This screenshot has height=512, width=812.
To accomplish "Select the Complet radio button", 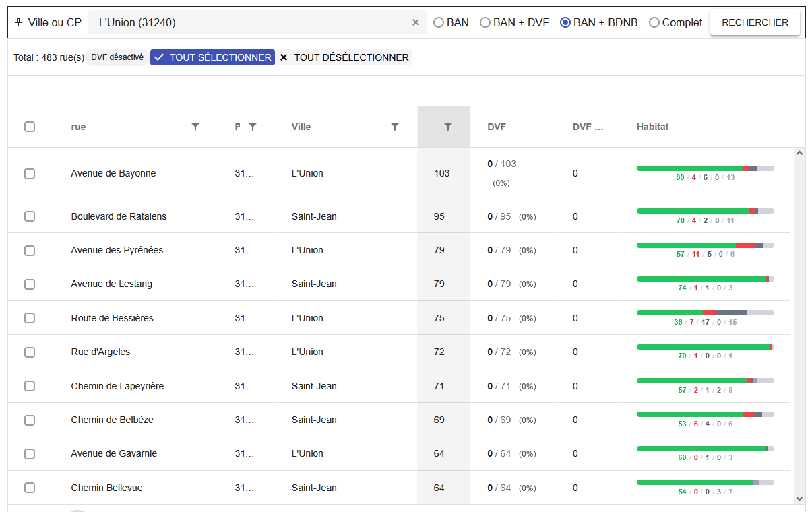I will (x=654, y=23).
